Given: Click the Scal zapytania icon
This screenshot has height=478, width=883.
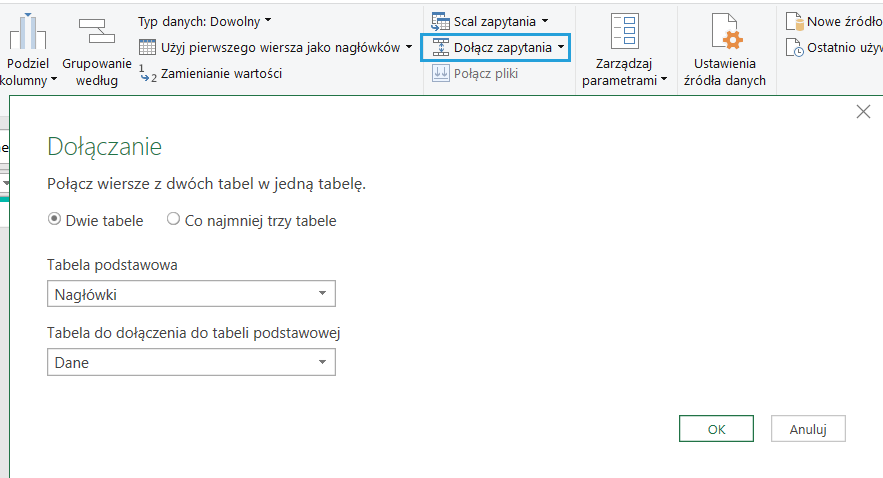Looking at the screenshot, I should pyautogui.click(x=440, y=21).
